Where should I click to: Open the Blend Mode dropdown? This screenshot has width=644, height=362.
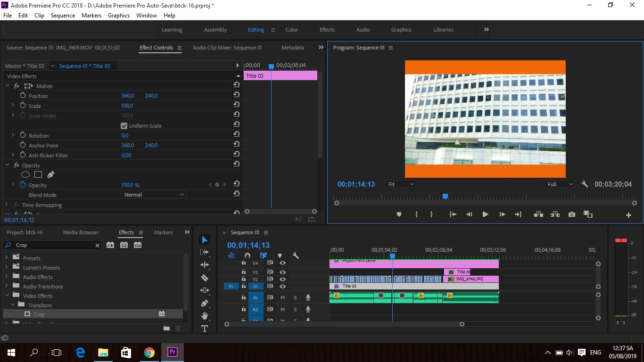pos(154,195)
